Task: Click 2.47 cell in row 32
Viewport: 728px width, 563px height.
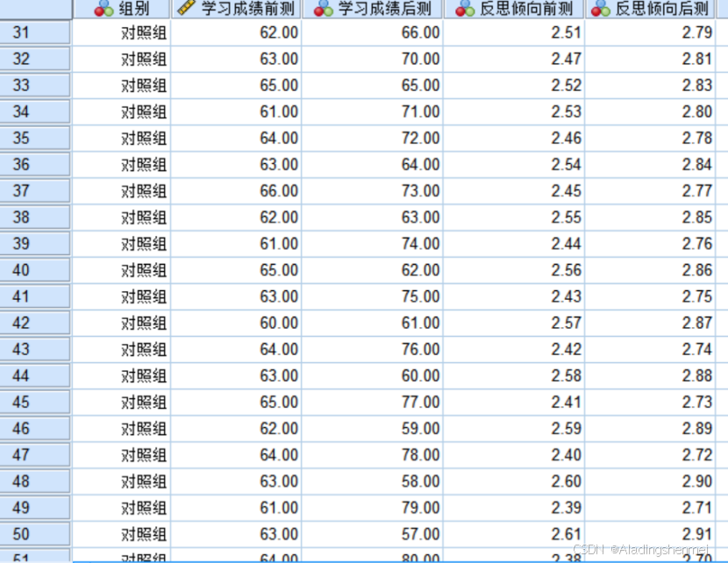Action: 515,59
